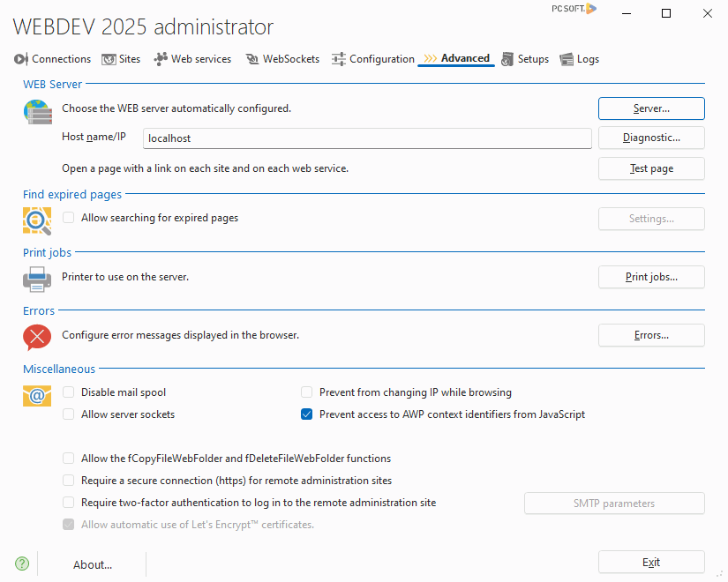The width and height of the screenshot is (728, 582).
Task: Uncheck Prevent access to AWP context identifiers
Action: click(x=306, y=414)
